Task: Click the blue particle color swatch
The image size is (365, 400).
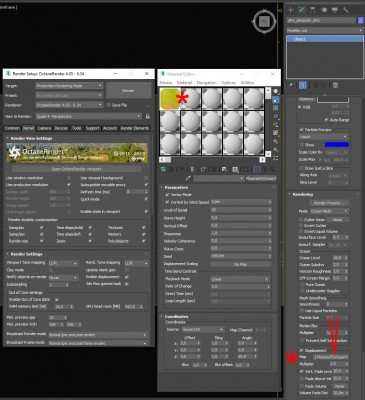Action: 337,145
